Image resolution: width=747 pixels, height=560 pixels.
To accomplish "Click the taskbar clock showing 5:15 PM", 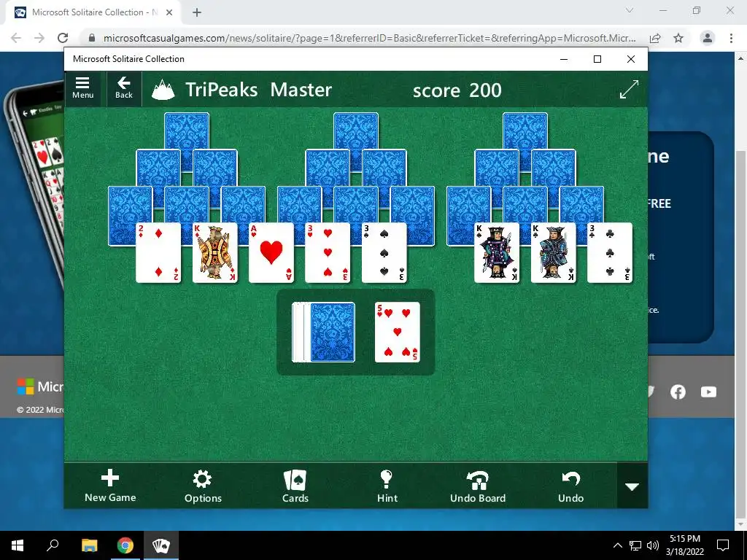I will pyautogui.click(x=685, y=545).
